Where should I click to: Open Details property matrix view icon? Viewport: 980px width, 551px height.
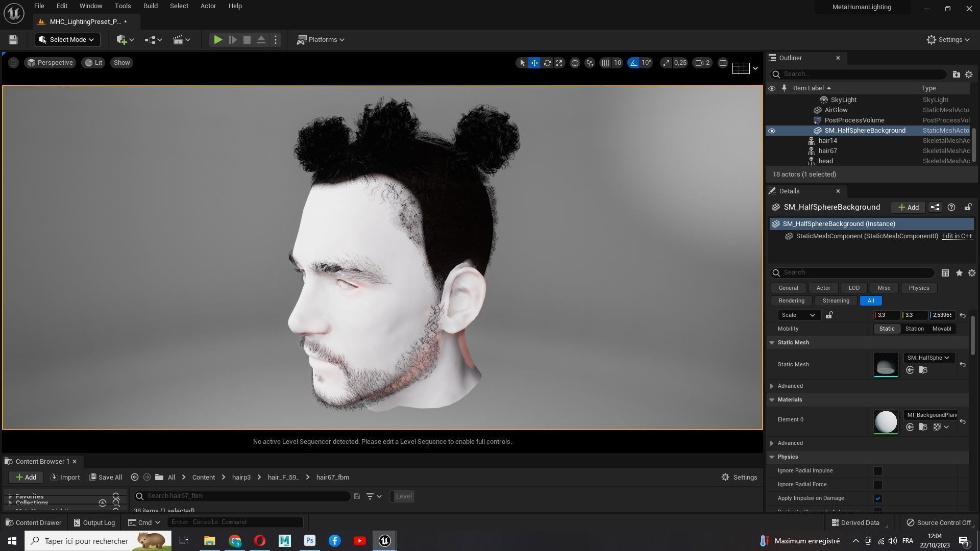tap(945, 273)
